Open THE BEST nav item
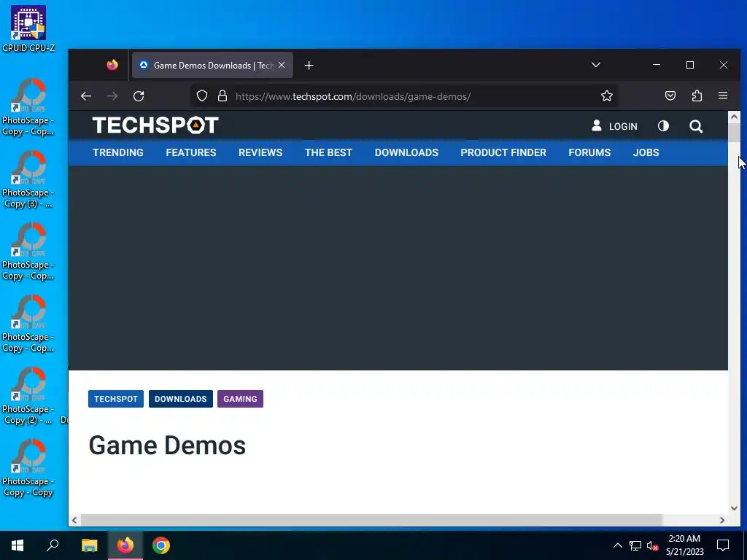 point(328,152)
